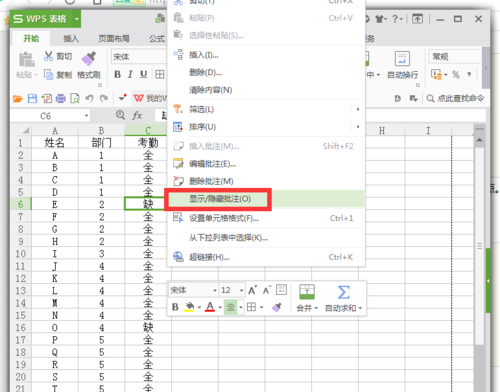500x392 pixels.
Task: Choose 删除(D)... in context menu
Action: 265,72
